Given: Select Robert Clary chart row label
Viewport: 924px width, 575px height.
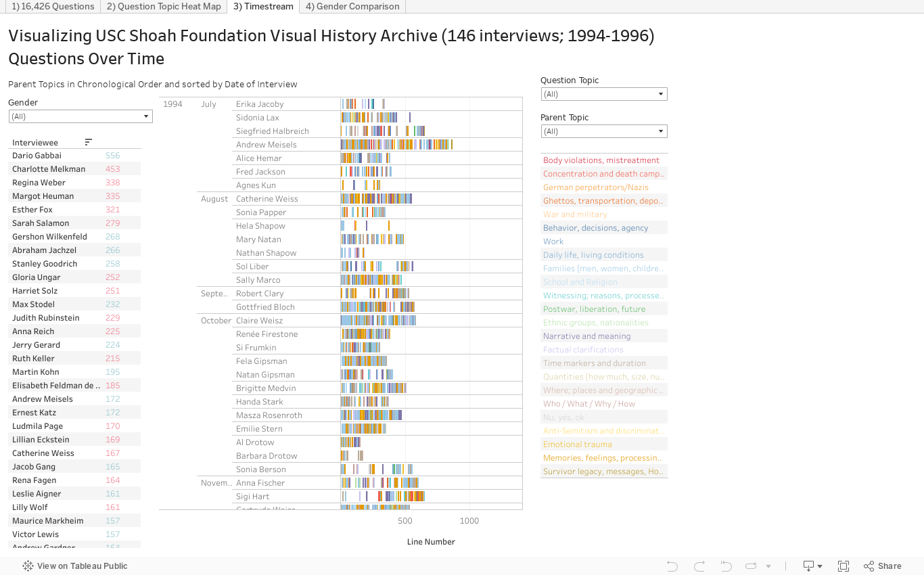Looking at the screenshot, I should 260,294.
